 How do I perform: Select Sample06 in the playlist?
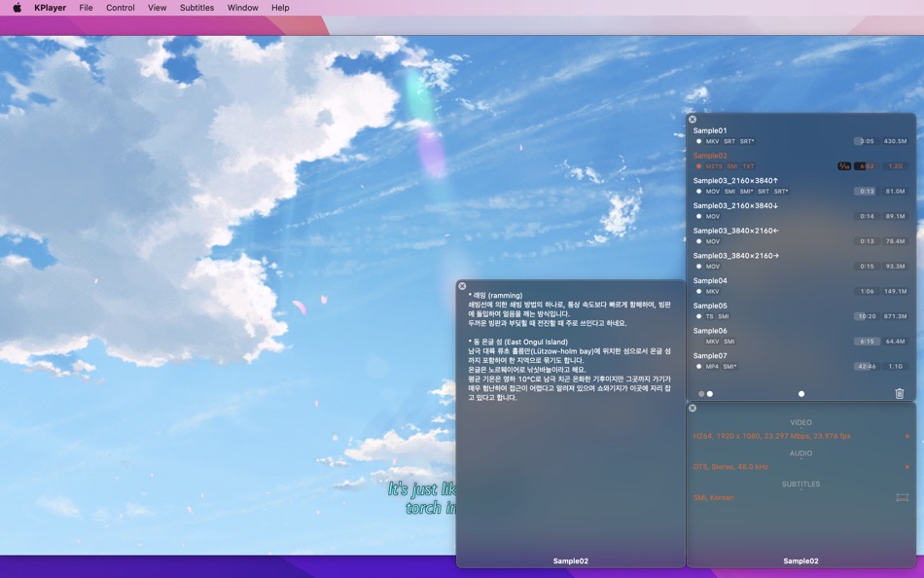point(710,331)
